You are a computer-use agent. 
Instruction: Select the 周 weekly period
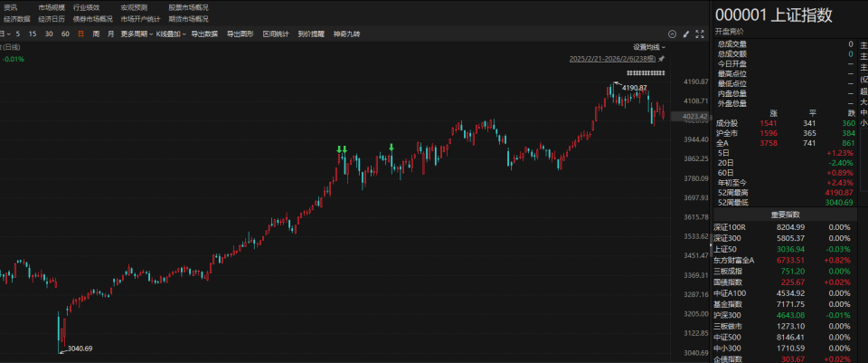(96, 33)
